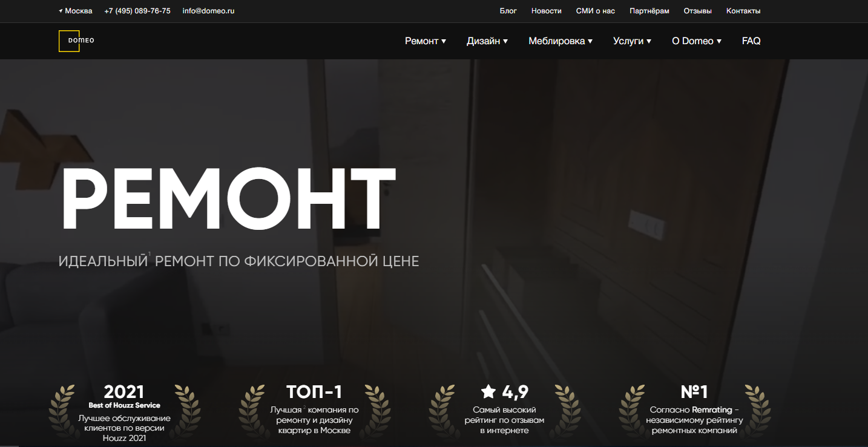Click the info@domeo.ru email link

[208, 11]
